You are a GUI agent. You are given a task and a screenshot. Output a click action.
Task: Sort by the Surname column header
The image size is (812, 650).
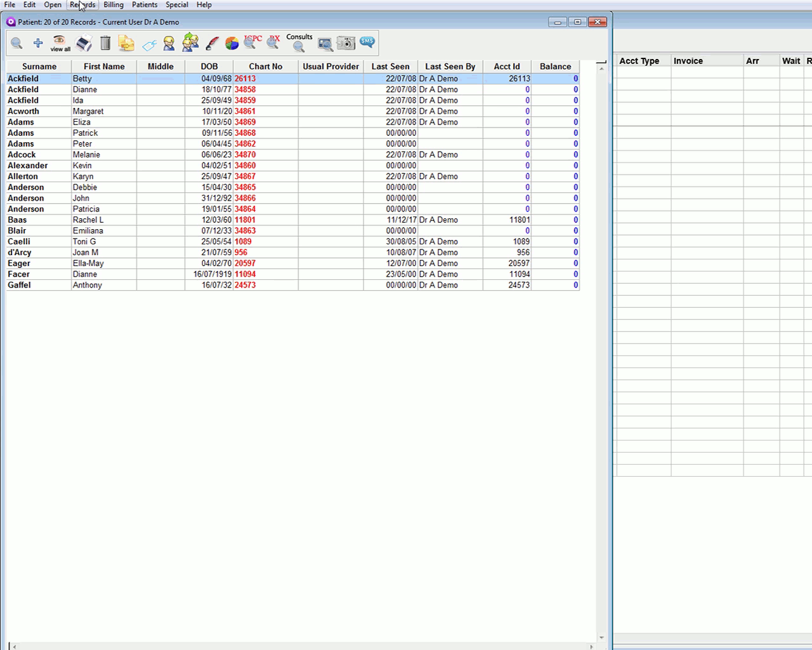[x=39, y=67]
